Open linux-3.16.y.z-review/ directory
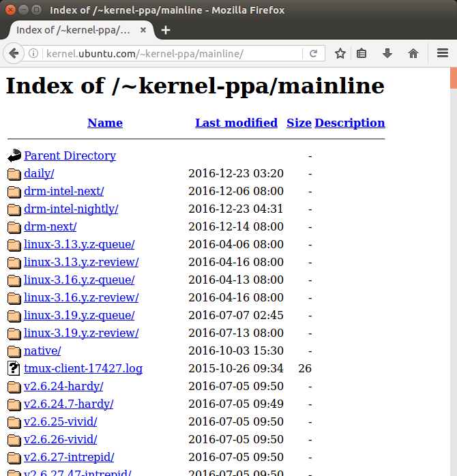Viewport: 457px width, 476px height. coord(81,298)
